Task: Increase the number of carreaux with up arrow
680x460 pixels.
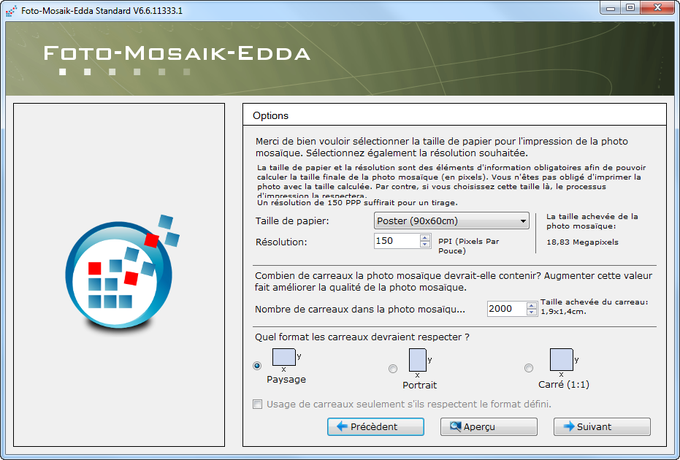Action: pyautogui.click(x=532, y=305)
